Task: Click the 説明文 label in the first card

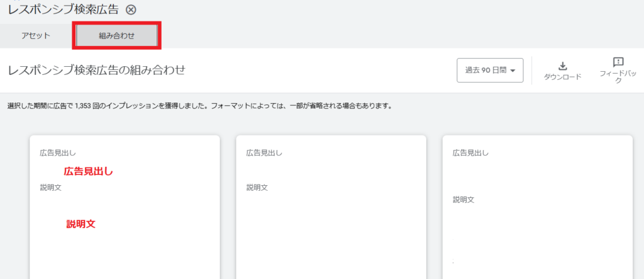Action: click(x=50, y=188)
